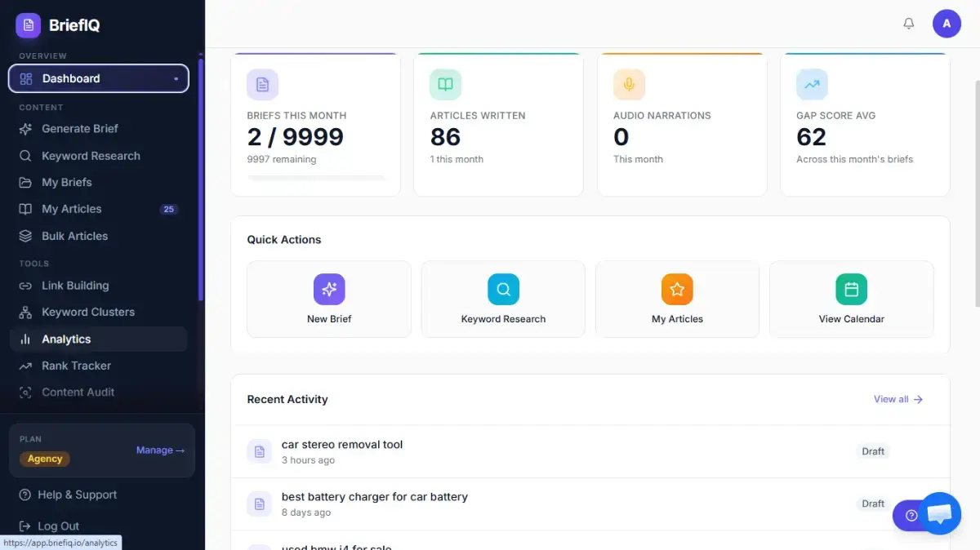Select Analytics in sidebar
The image size is (980, 550).
point(99,339)
